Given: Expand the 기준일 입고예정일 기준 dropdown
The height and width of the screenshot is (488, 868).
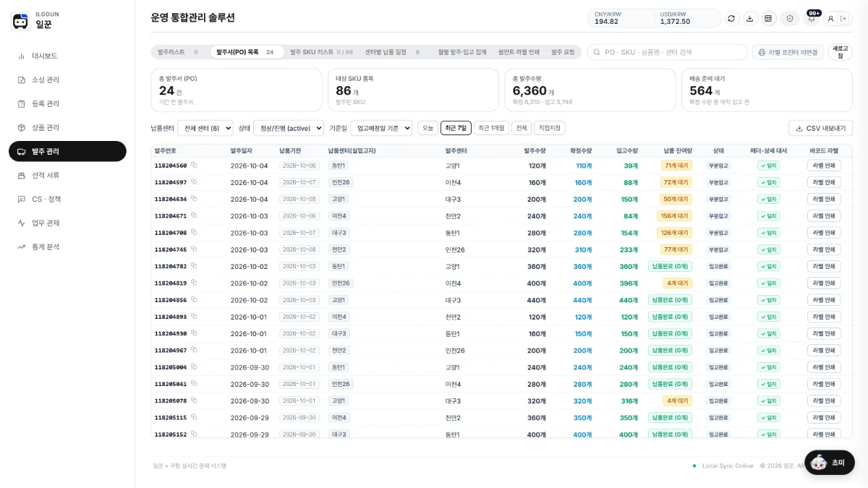Looking at the screenshot, I should point(380,128).
